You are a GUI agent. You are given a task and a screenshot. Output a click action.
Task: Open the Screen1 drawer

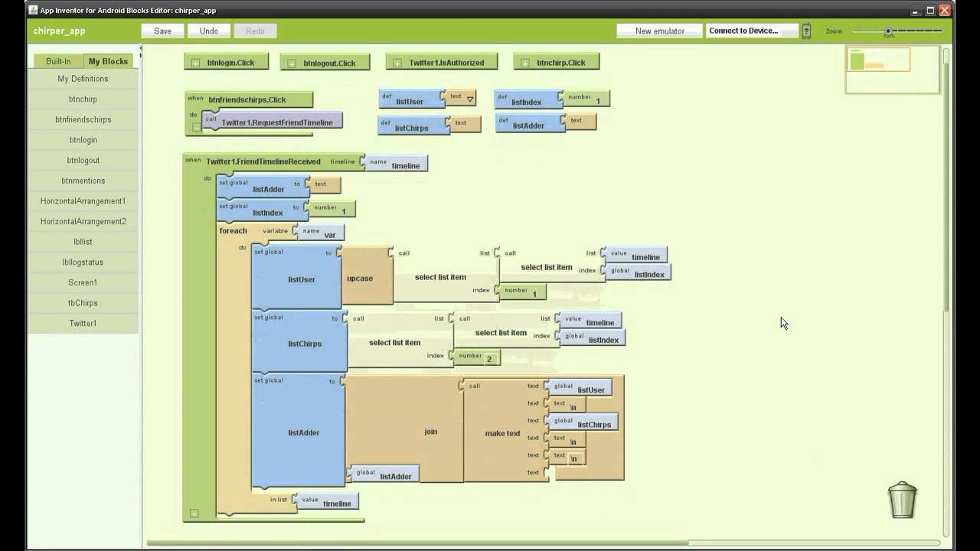tap(83, 282)
